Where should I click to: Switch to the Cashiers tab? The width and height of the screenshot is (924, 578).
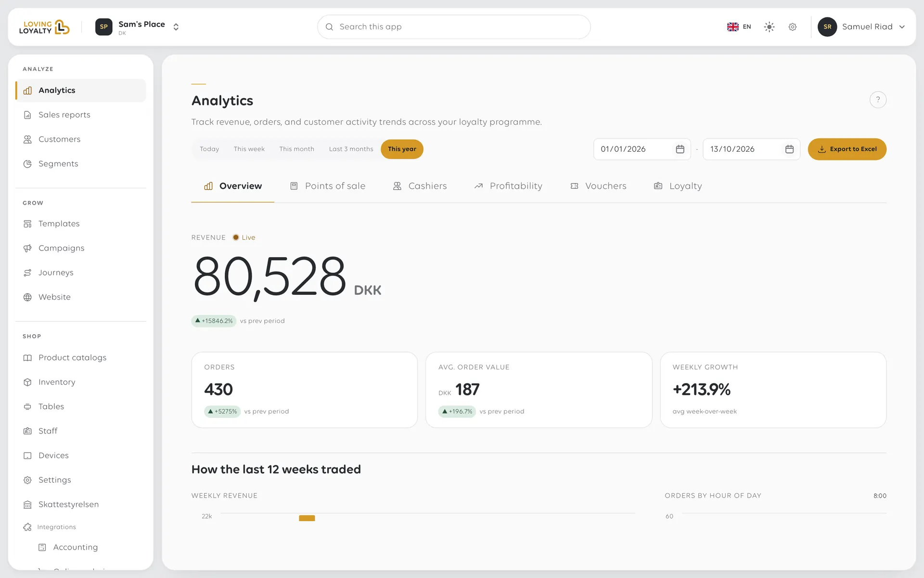pos(420,186)
